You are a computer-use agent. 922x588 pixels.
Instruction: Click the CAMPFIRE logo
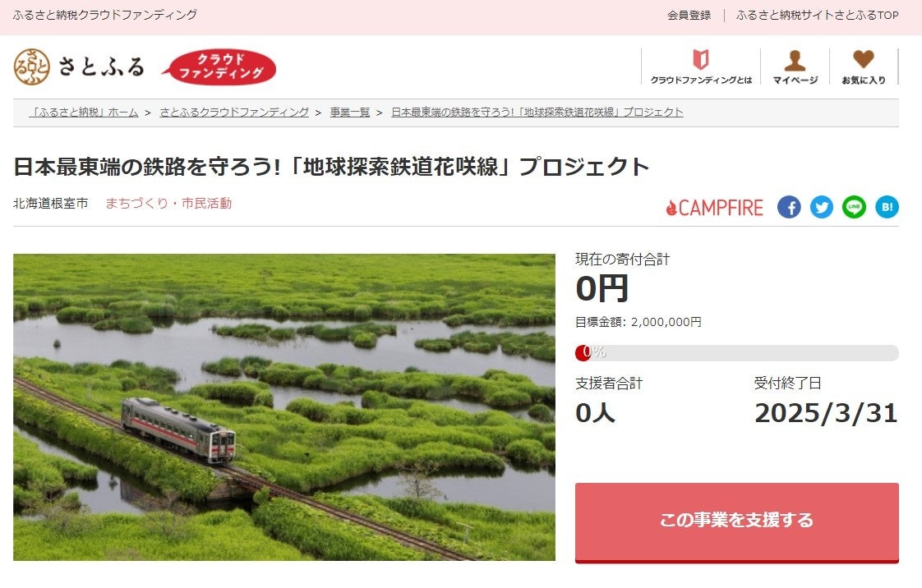point(714,207)
